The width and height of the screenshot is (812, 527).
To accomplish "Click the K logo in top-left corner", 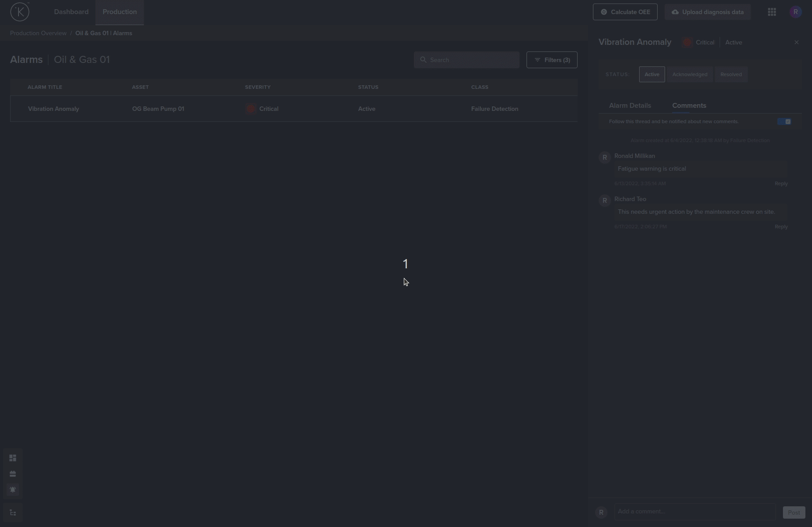I will [x=20, y=12].
